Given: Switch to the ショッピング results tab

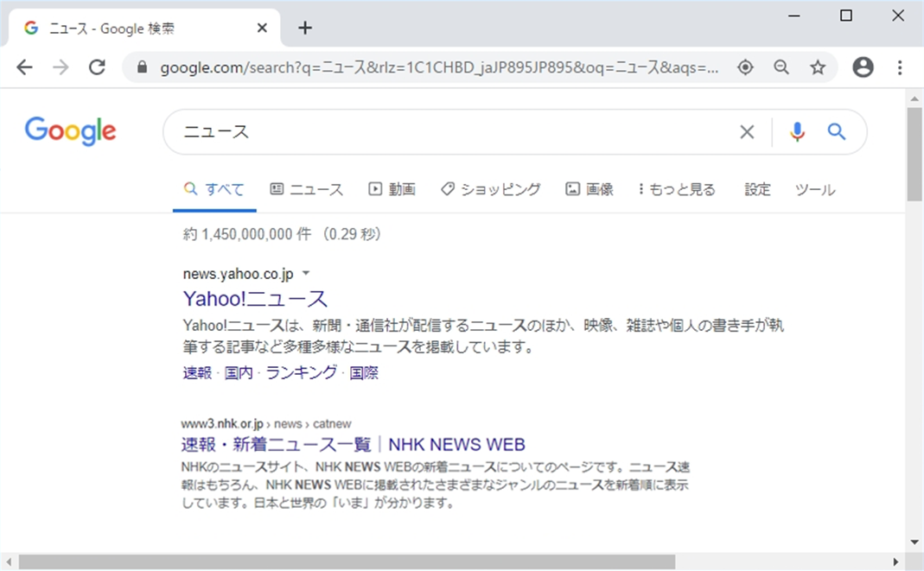Looking at the screenshot, I should click(x=490, y=189).
